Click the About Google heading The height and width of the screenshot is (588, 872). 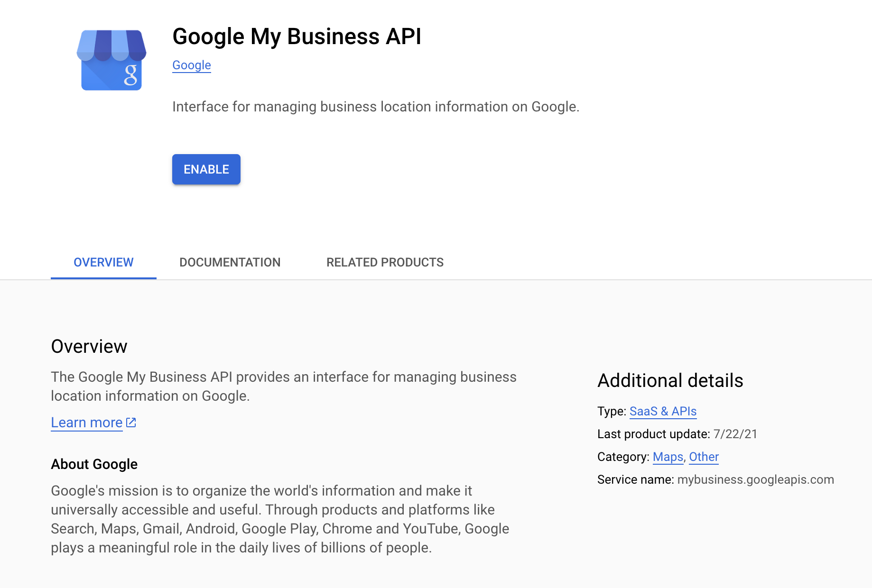click(94, 464)
